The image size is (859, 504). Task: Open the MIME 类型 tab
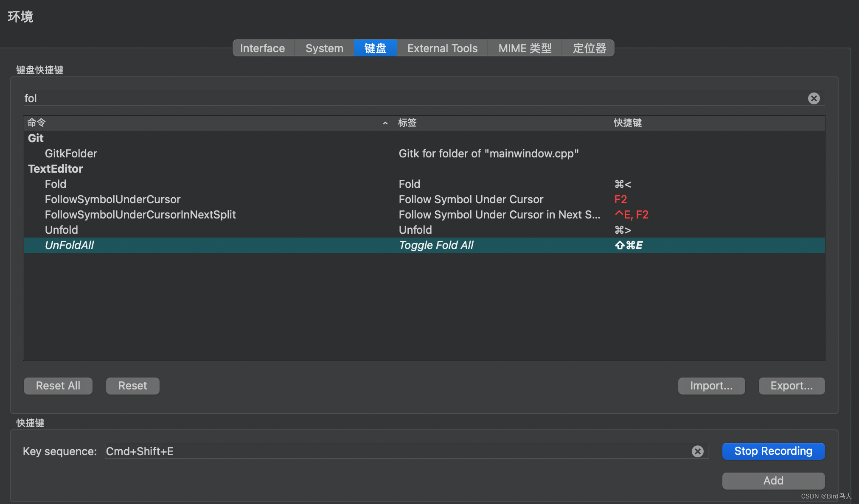click(x=525, y=48)
